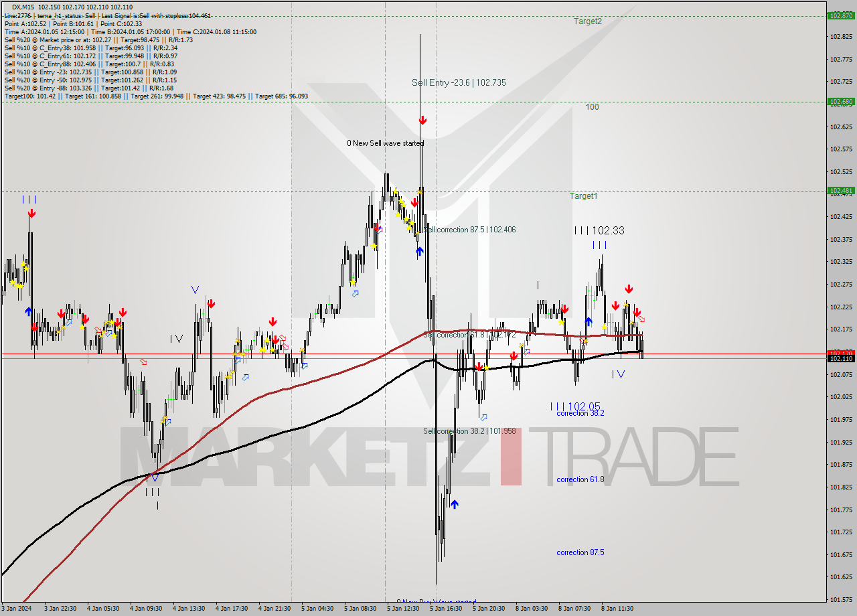
Task: Click 'Sell %20 @ Market price' info line
Action: point(98,40)
